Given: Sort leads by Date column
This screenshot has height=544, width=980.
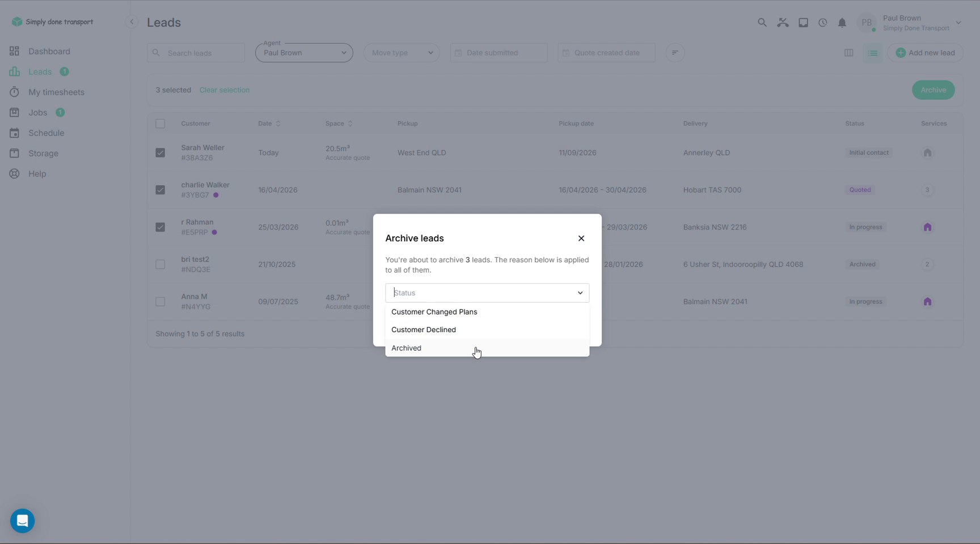Looking at the screenshot, I should 269,124.
